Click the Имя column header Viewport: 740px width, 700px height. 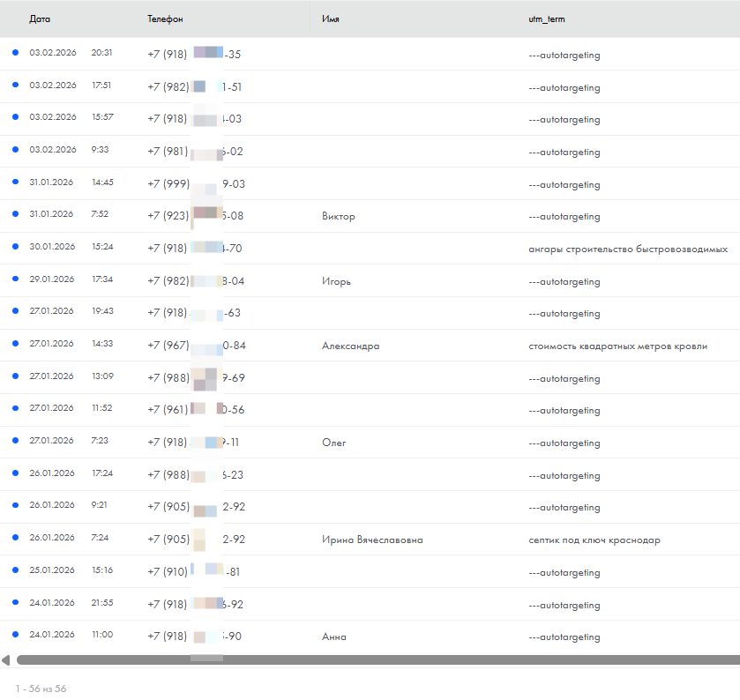(x=332, y=19)
